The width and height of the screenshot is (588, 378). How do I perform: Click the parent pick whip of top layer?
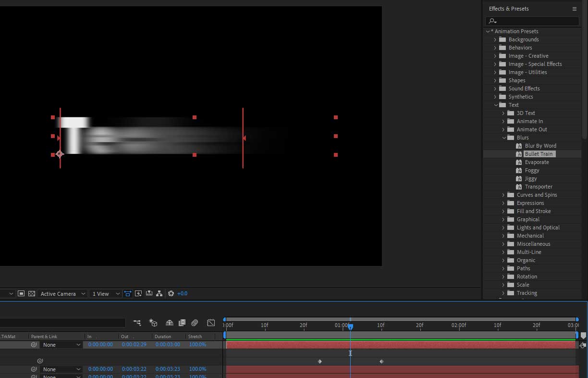[x=34, y=345]
